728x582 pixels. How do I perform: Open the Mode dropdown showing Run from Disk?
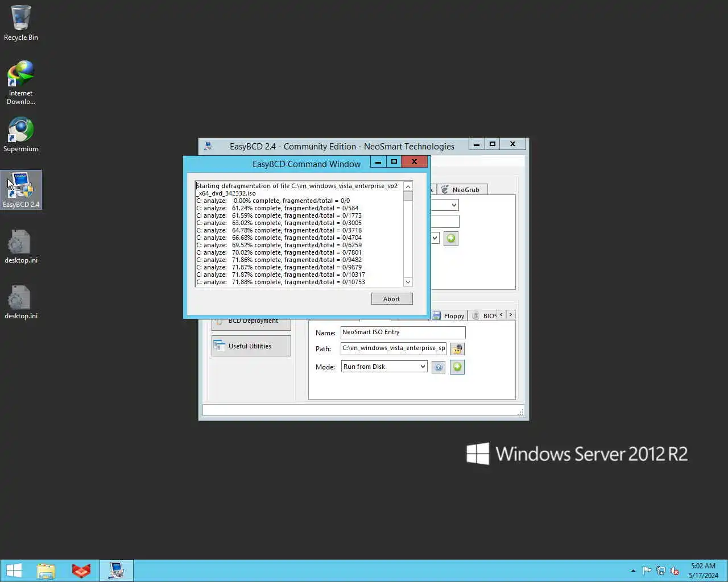[384, 367]
